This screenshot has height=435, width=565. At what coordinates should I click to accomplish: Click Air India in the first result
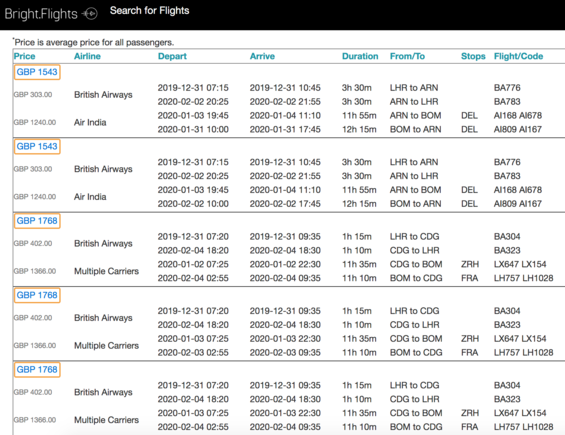90,123
